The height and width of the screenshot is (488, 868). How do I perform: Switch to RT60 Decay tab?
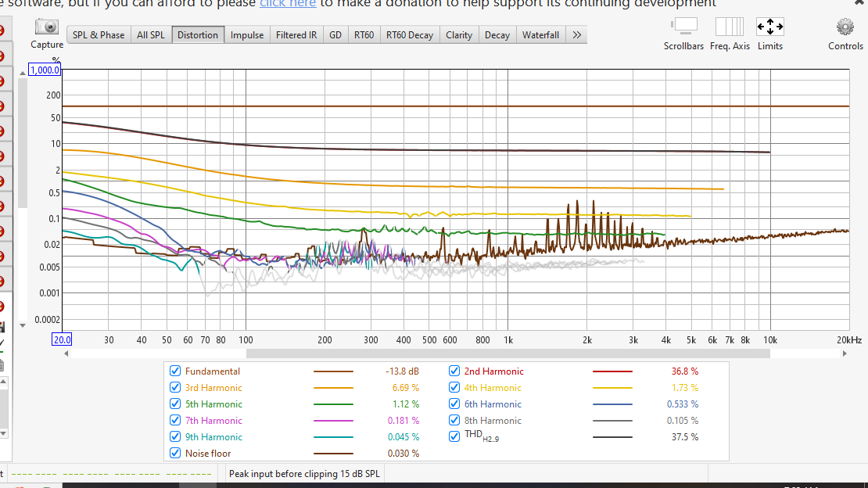(410, 35)
